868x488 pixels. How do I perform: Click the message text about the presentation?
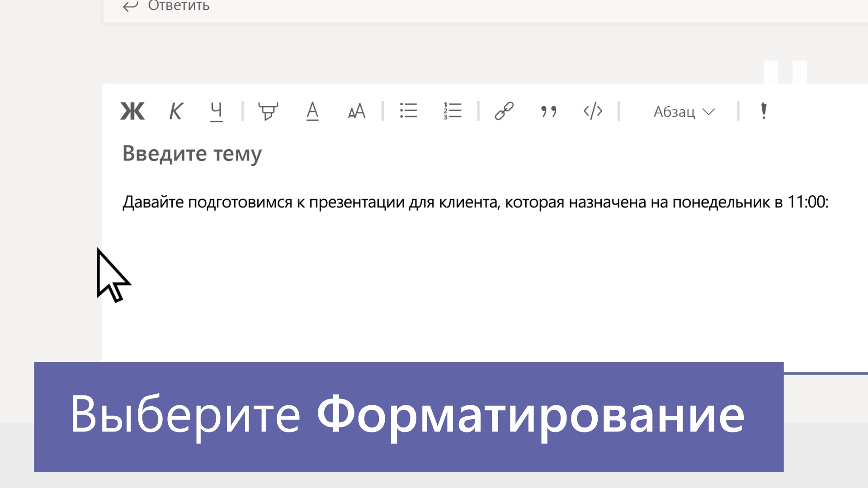pos(476,202)
